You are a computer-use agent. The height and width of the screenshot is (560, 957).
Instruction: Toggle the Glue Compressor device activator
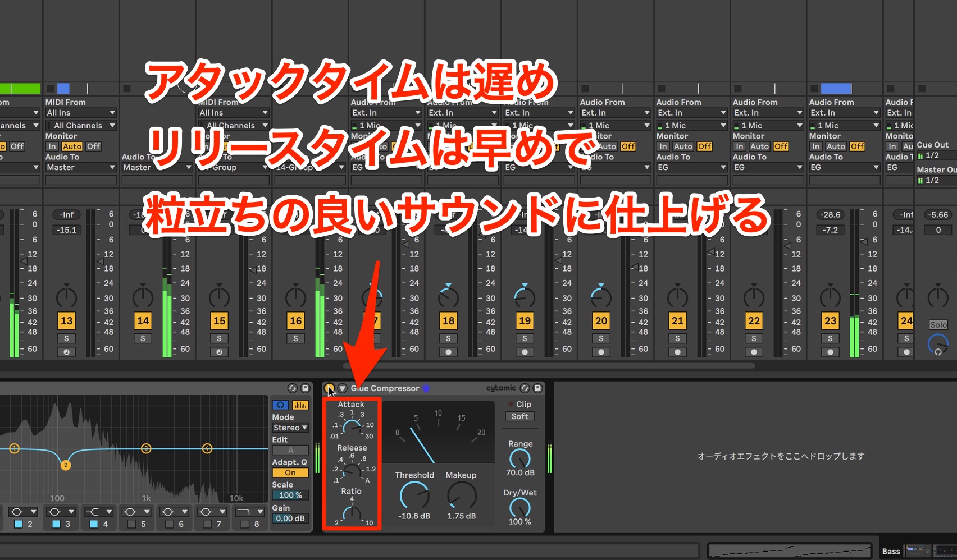tap(330, 388)
